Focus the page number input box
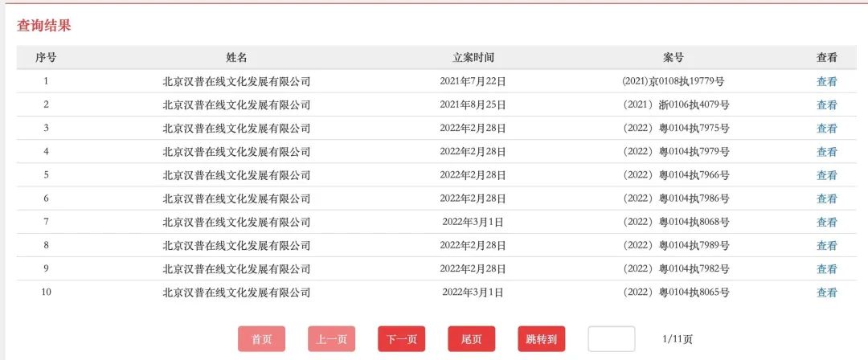The width and height of the screenshot is (868, 360). [611, 339]
